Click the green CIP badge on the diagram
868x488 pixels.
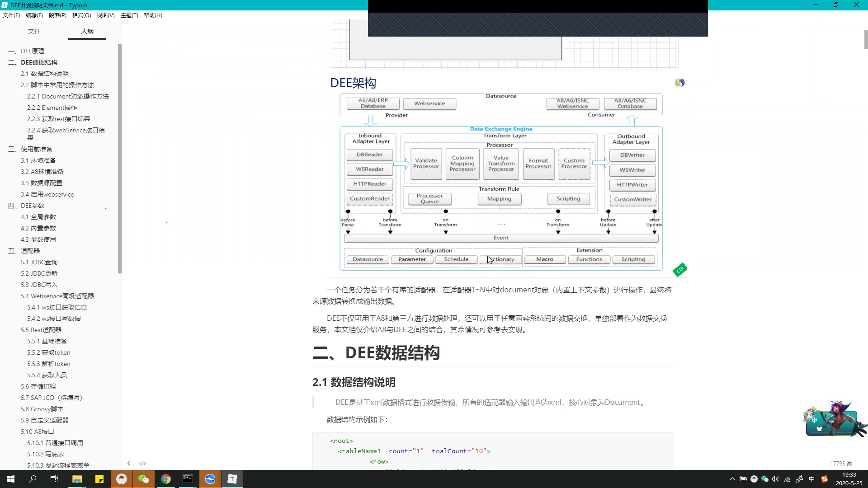click(679, 270)
